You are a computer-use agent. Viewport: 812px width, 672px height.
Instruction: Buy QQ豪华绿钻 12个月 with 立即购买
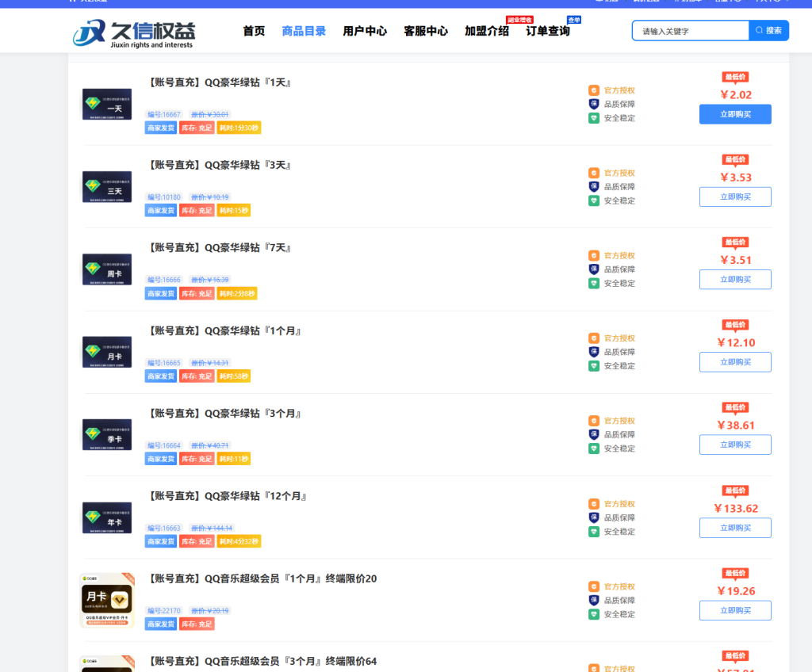pos(735,528)
